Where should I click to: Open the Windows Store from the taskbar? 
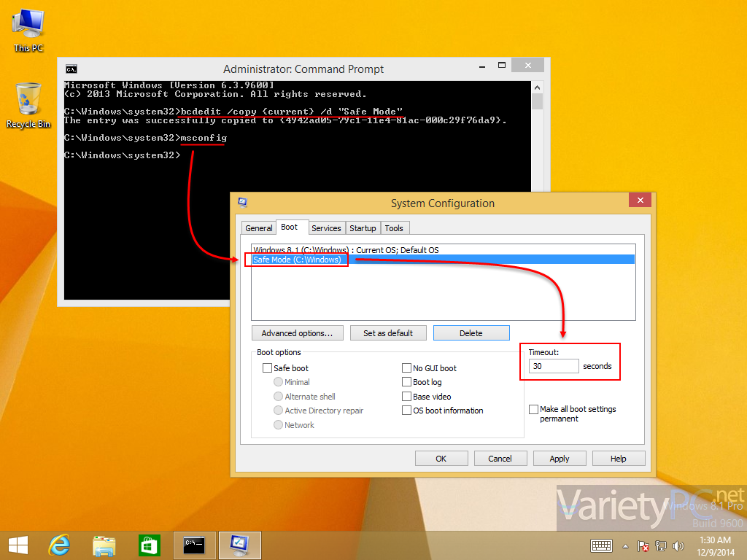pyautogui.click(x=149, y=545)
